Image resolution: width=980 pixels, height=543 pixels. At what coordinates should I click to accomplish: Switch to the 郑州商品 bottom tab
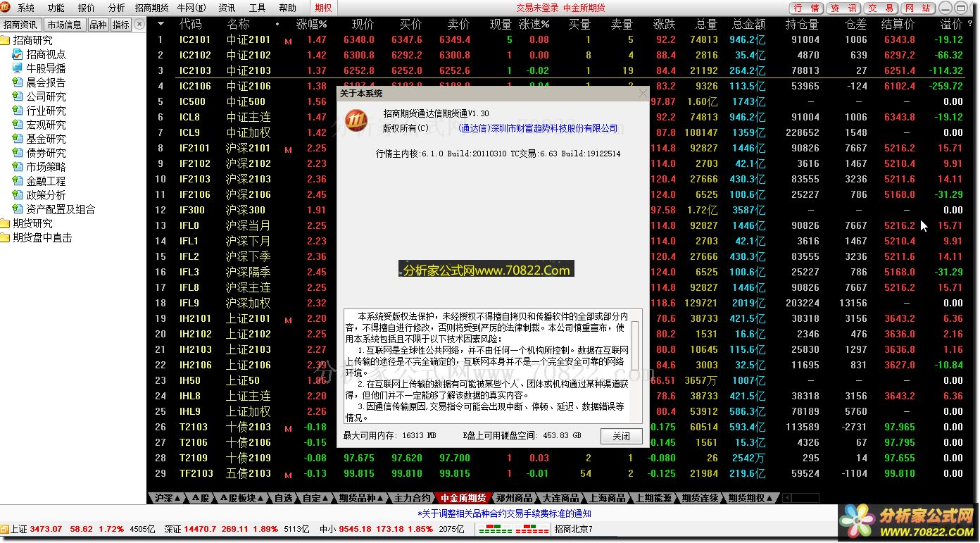tap(515, 498)
